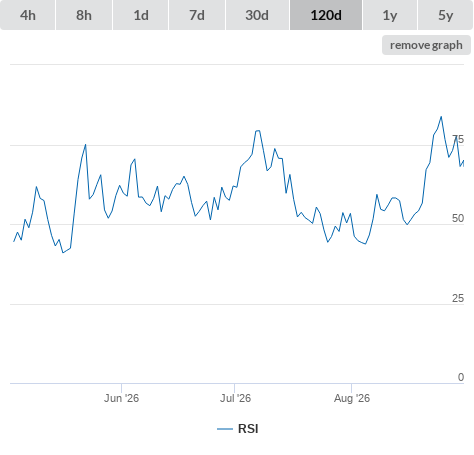The image size is (474, 455).
Task: Choose the 1d range tab
Action: tap(141, 15)
